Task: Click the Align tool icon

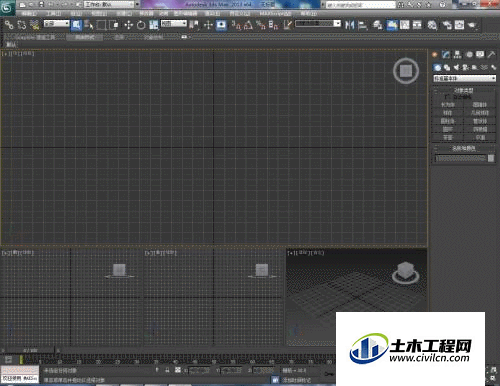Action: pos(362,25)
